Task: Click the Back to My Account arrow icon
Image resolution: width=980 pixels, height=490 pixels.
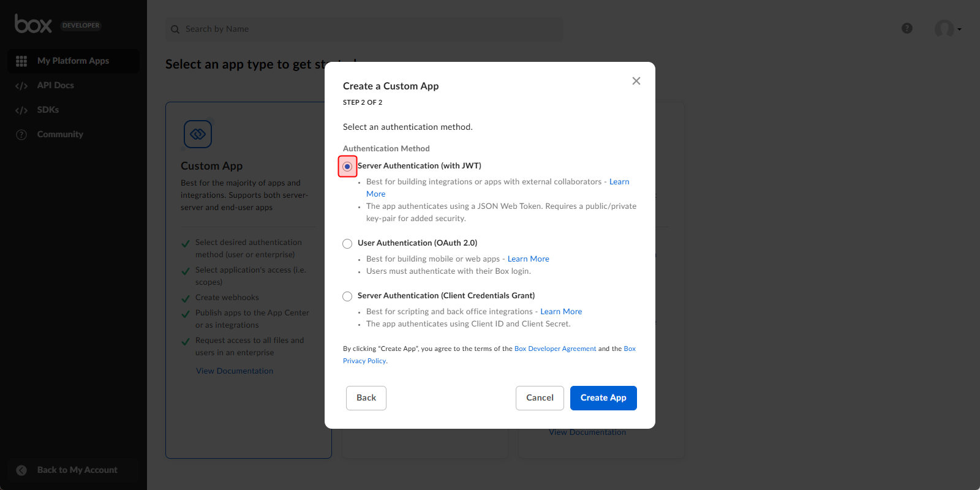Action: point(21,470)
